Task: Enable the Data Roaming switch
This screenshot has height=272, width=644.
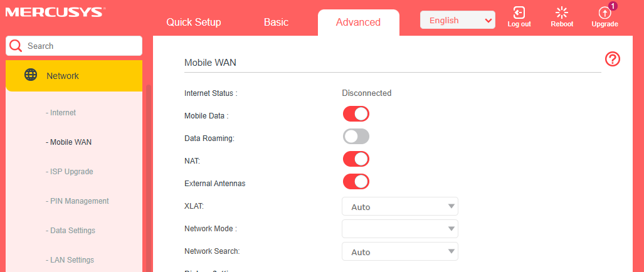Action: tap(356, 136)
